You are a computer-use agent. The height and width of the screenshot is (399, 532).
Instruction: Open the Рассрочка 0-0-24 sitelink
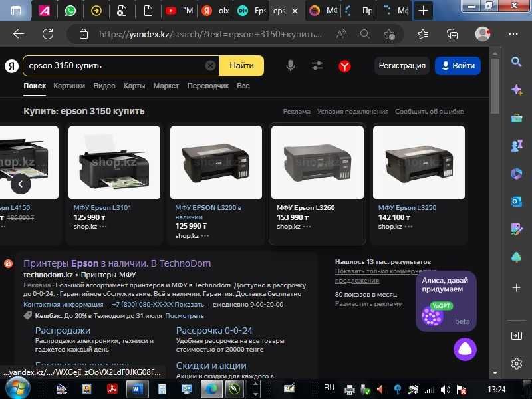click(214, 330)
